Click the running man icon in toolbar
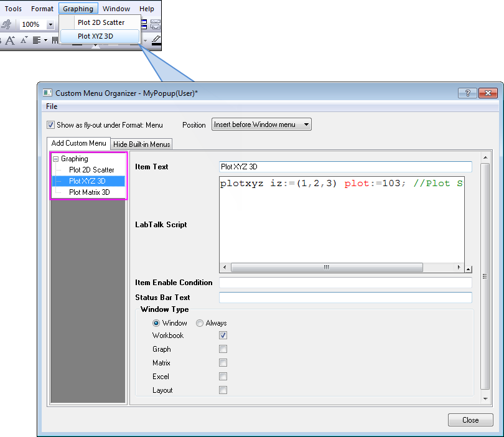 click(x=6, y=24)
